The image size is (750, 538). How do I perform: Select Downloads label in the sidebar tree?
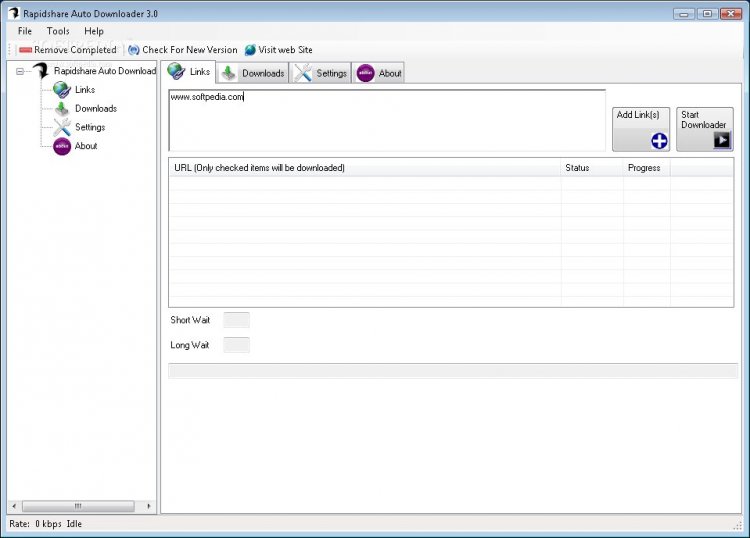point(96,109)
